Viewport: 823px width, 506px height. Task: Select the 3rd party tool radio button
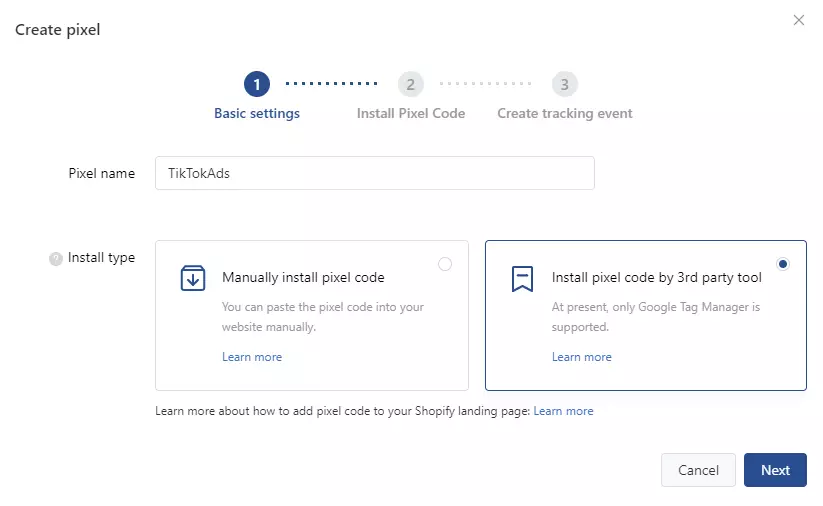point(783,264)
